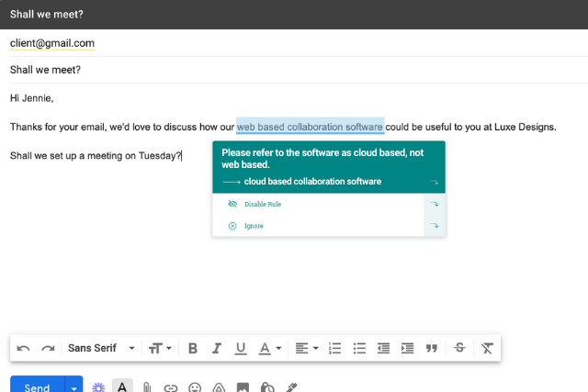Image resolution: width=588 pixels, height=392 pixels.
Task: Apply suggestion cloud based collaboration software
Action: (x=312, y=182)
